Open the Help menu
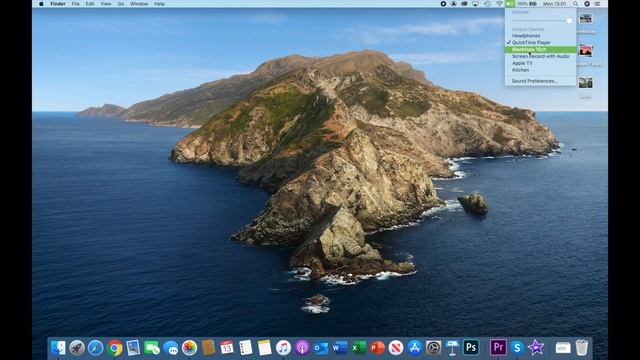This screenshot has width=640, height=360. (x=159, y=4)
